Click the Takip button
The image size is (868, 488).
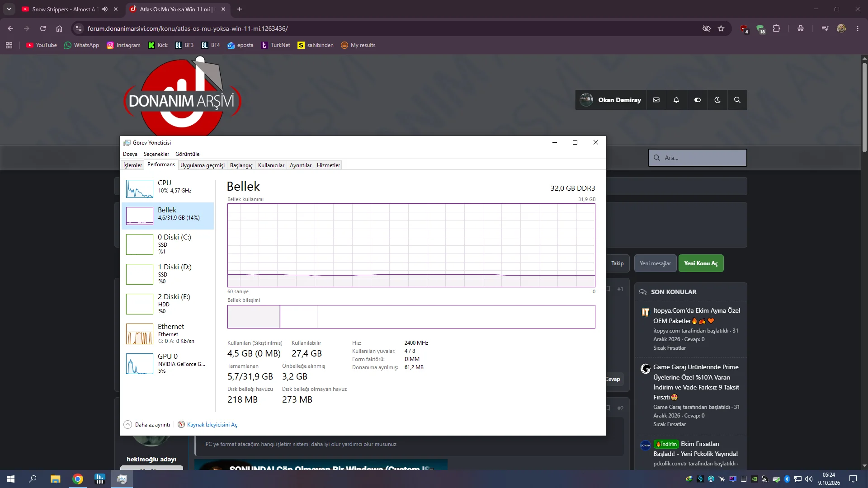617,263
